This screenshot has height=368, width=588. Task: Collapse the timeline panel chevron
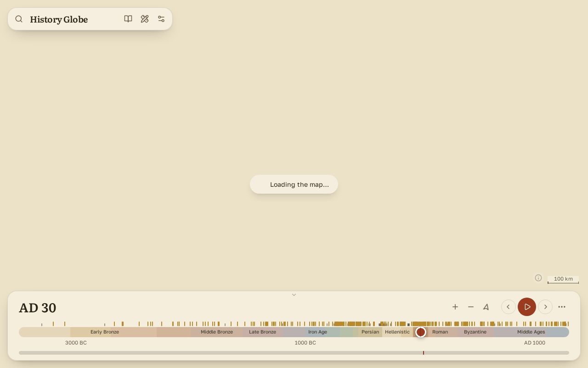point(294,295)
